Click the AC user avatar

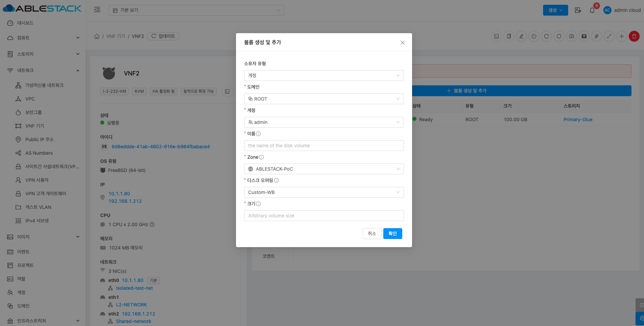[607, 10]
